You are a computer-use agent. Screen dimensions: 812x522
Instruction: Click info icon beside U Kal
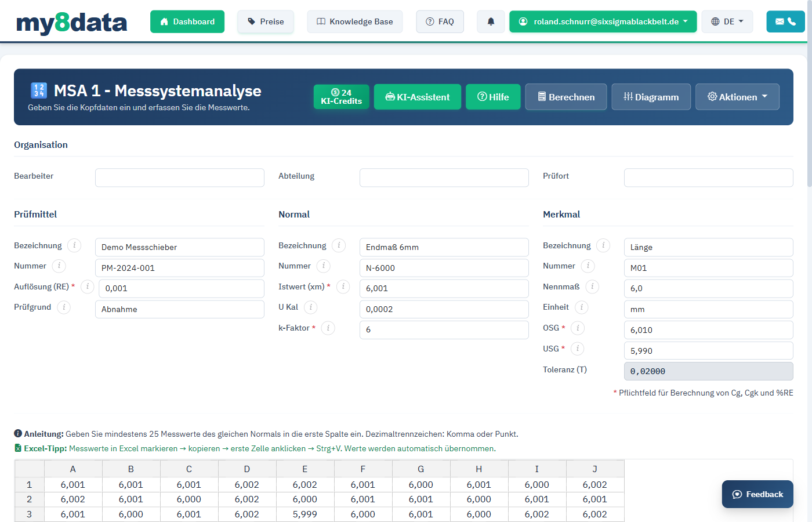click(311, 307)
